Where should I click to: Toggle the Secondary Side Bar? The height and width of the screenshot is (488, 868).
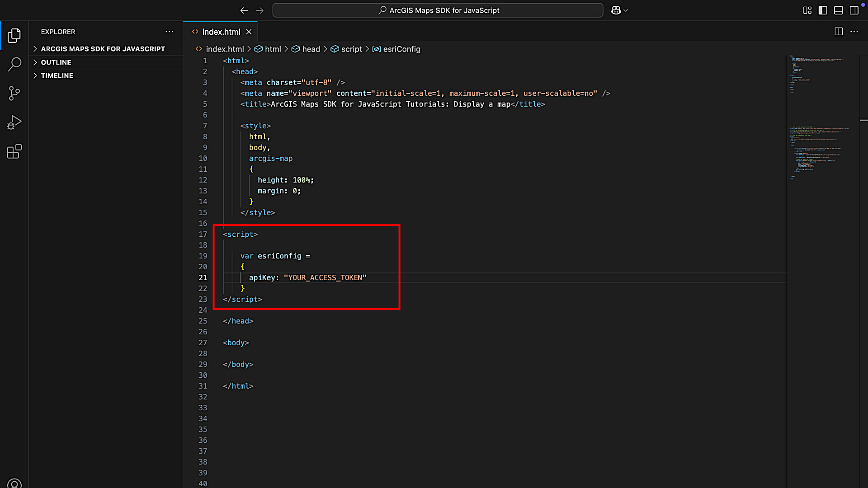[854, 10]
